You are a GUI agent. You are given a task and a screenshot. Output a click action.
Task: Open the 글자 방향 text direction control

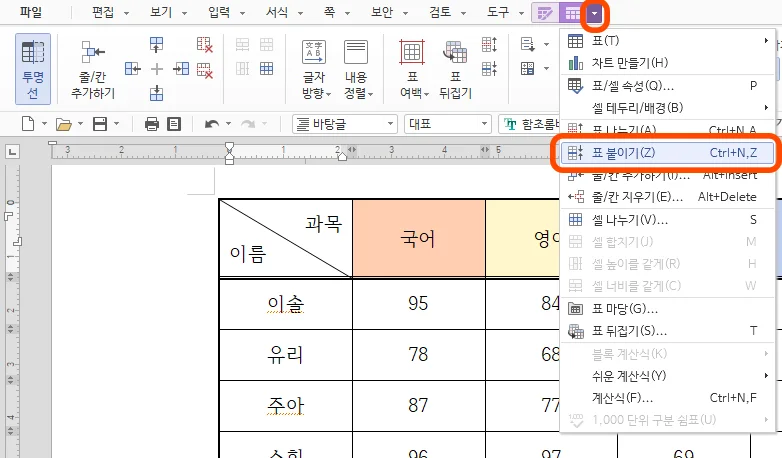[314, 69]
